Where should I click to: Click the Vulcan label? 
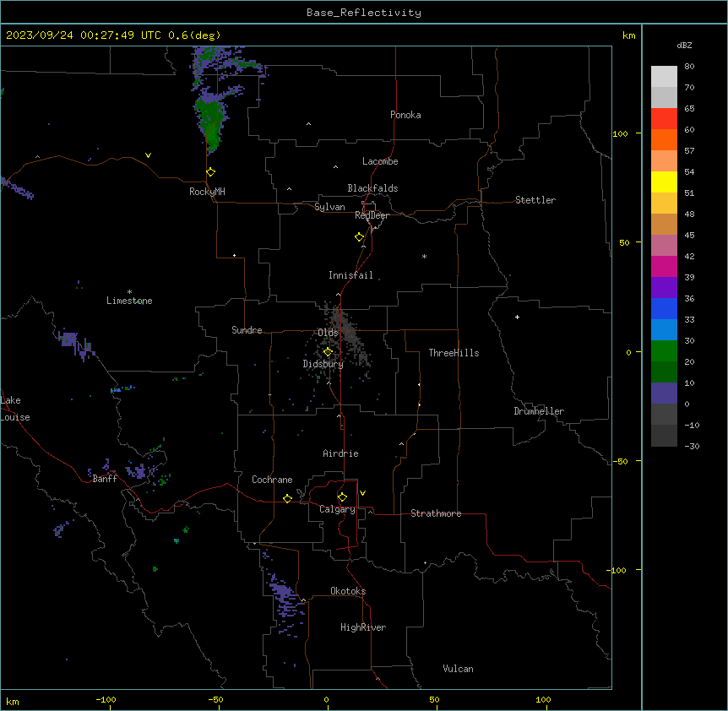point(459,669)
